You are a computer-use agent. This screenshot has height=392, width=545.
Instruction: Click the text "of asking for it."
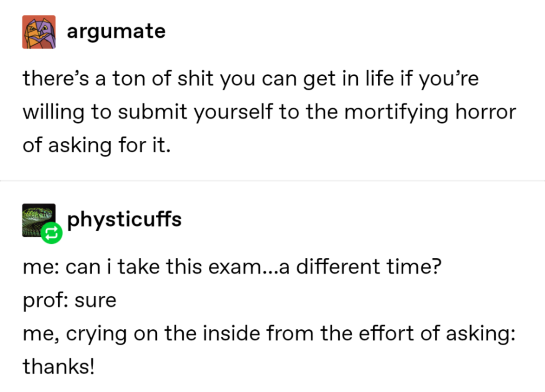pos(96,145)
